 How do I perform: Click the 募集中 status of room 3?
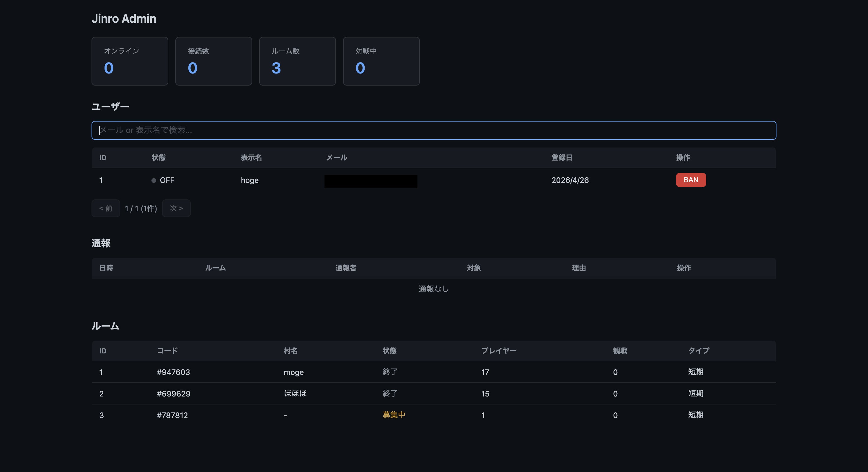tap(394, 415)
